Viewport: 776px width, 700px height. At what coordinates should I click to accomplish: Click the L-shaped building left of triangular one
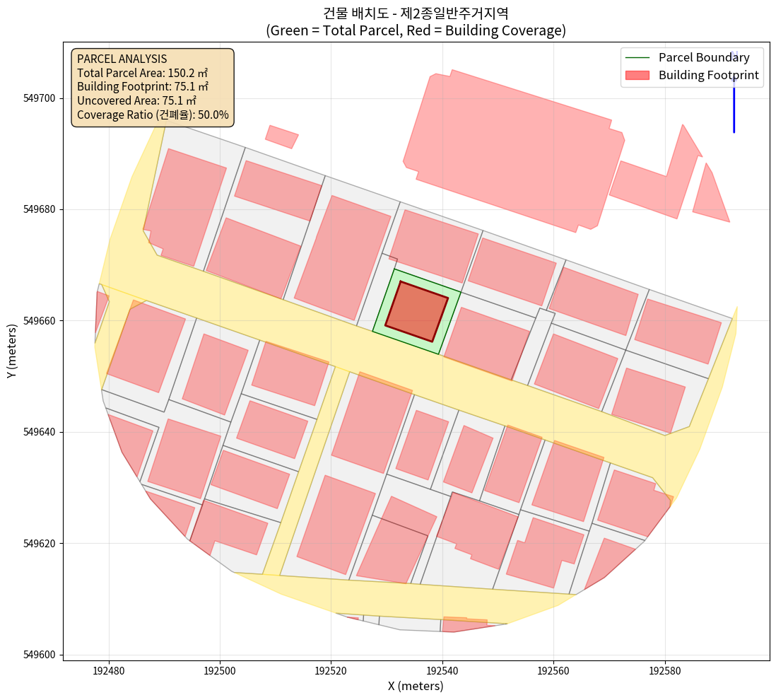[654, 180]
